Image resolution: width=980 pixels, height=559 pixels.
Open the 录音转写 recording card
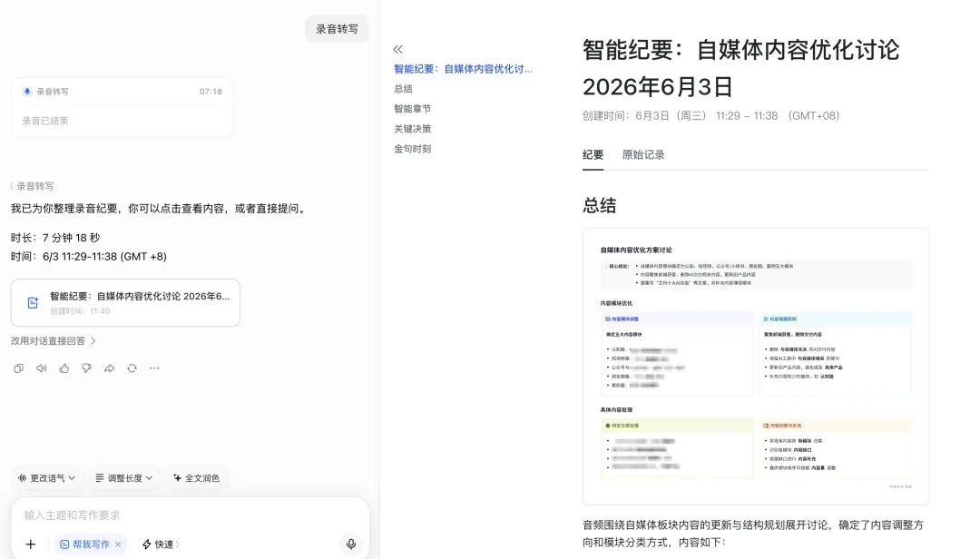click(x=122, y=107)
